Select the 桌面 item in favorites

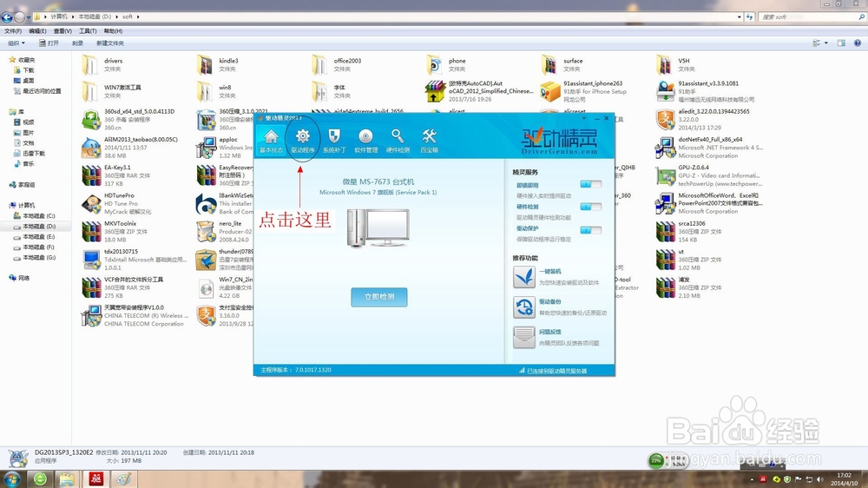coord(23,80)
